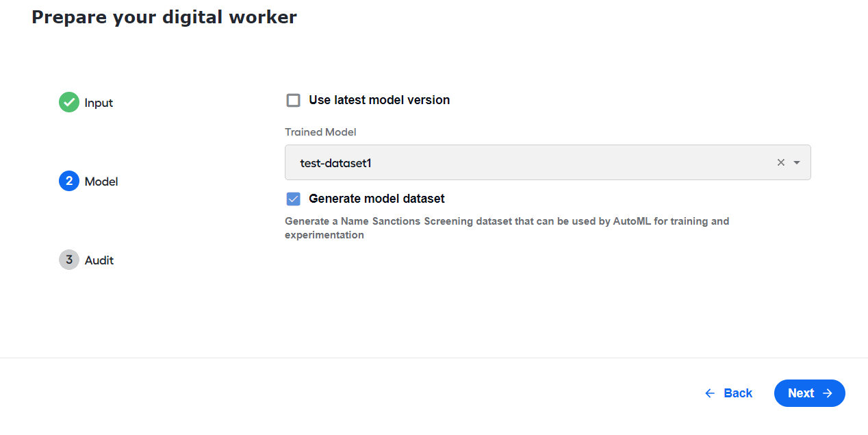The width and height of the screenshot is (868, 435).
Task: Click the Trained Model field label
Action: pyautogui.click(x=320, y=132)
